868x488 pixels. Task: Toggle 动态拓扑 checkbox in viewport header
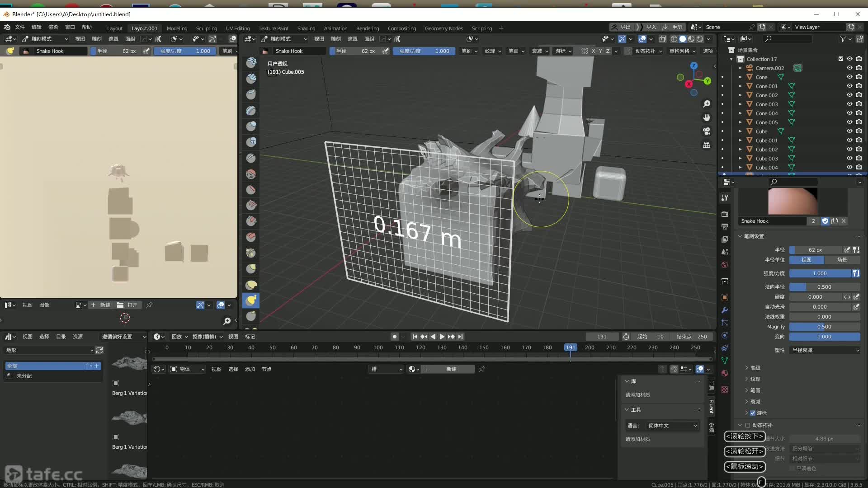(x=628, y=51)
